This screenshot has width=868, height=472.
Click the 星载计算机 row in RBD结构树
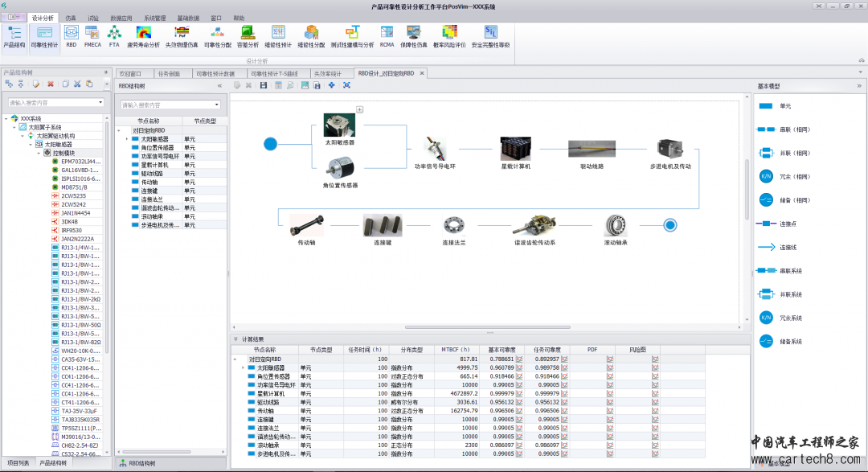[x=155, y=165]
